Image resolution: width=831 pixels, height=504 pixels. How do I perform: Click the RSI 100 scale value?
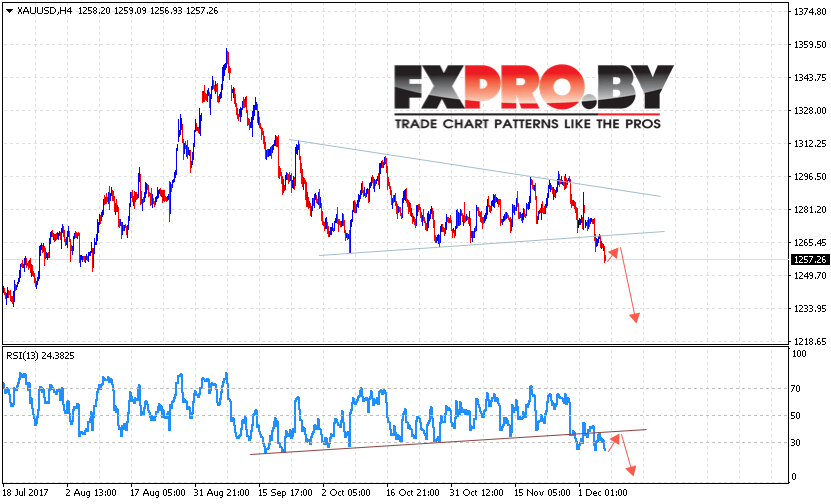click(x=799, y=353)
